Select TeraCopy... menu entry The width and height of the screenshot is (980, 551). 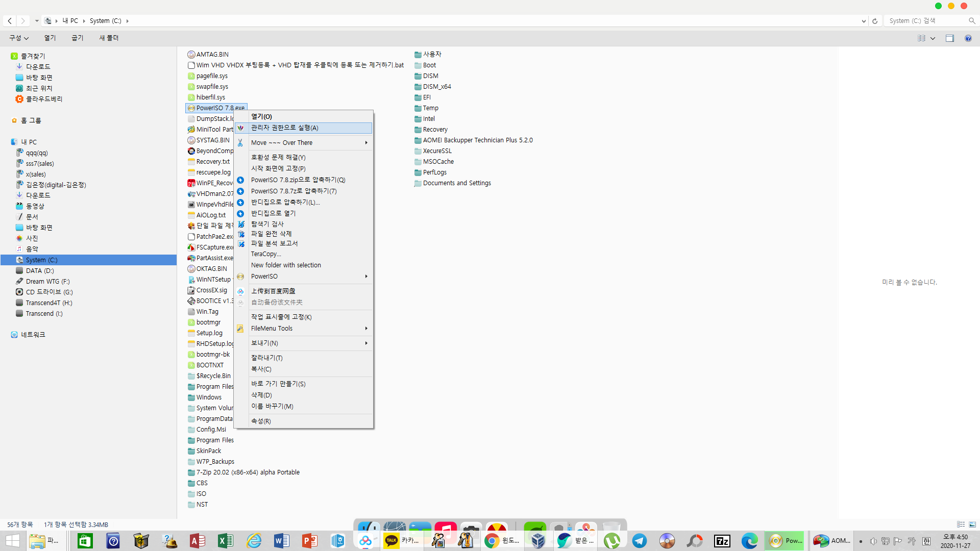304,254
